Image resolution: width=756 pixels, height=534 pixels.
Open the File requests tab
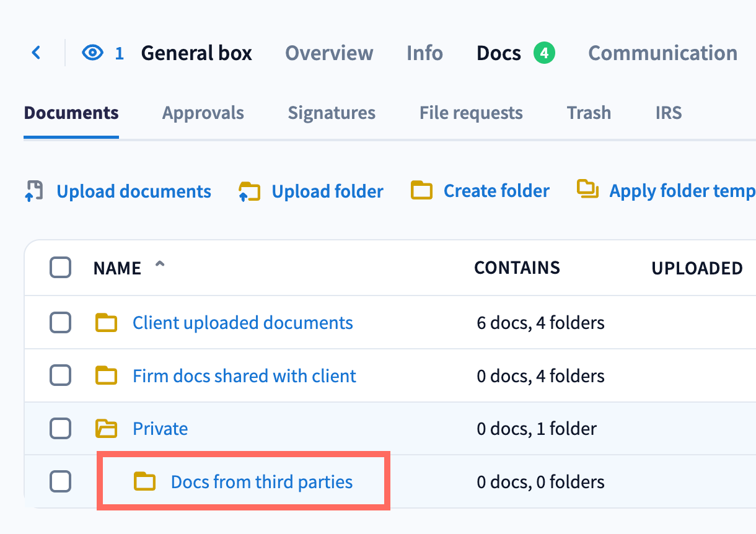tap(471, 113)
